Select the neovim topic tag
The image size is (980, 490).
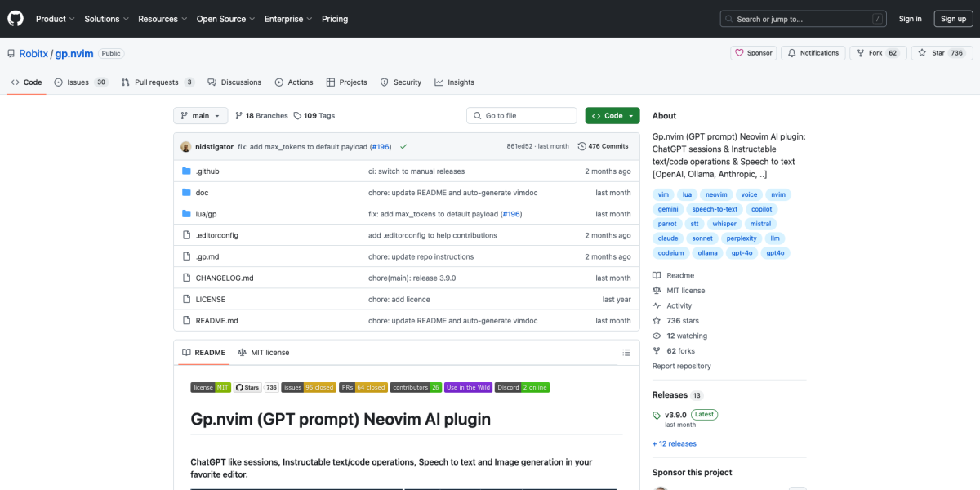[716, 194]
